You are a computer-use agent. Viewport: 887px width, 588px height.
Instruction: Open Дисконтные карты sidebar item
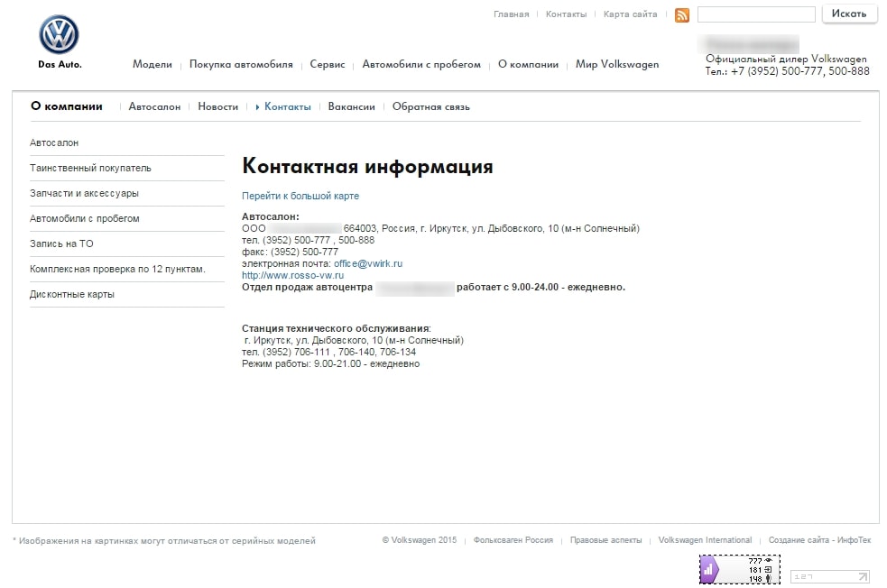coord(72,295)
